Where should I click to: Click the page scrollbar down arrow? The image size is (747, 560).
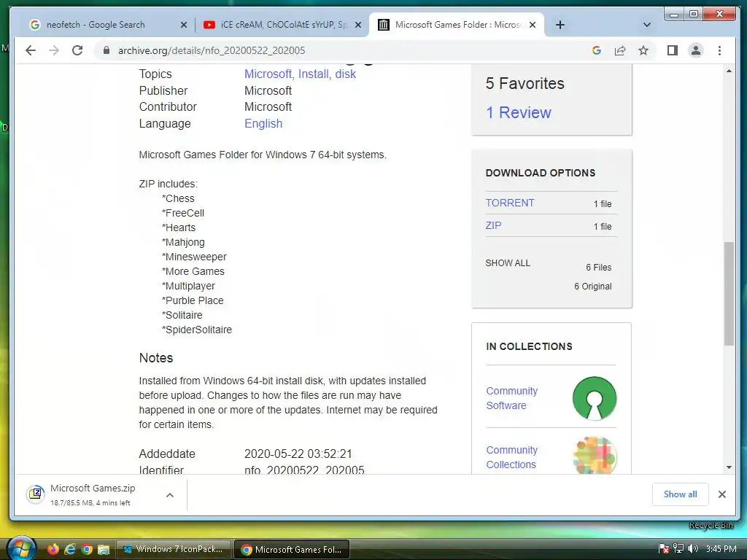pos(729,467)
